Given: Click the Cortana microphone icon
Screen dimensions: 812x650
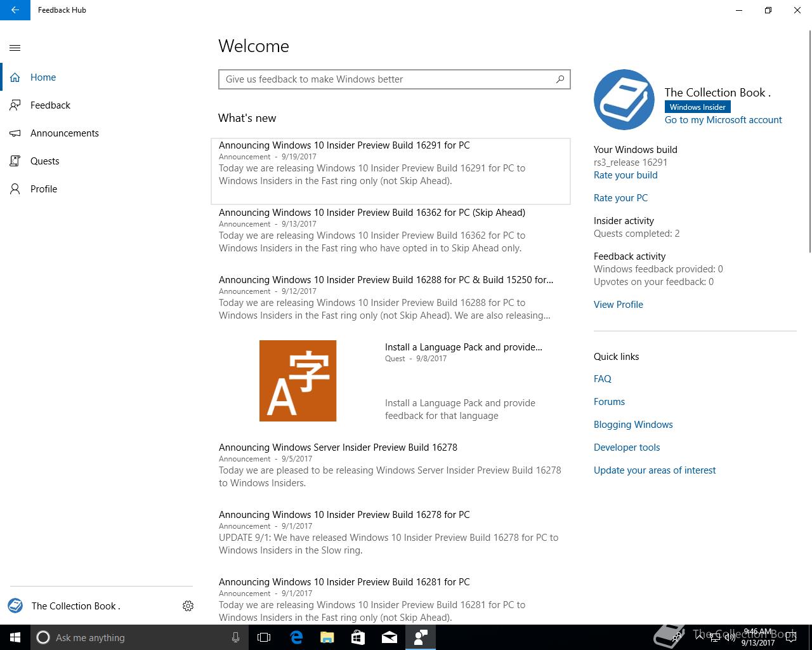Looking at the screenshot, I should click(x=235, y=637).
